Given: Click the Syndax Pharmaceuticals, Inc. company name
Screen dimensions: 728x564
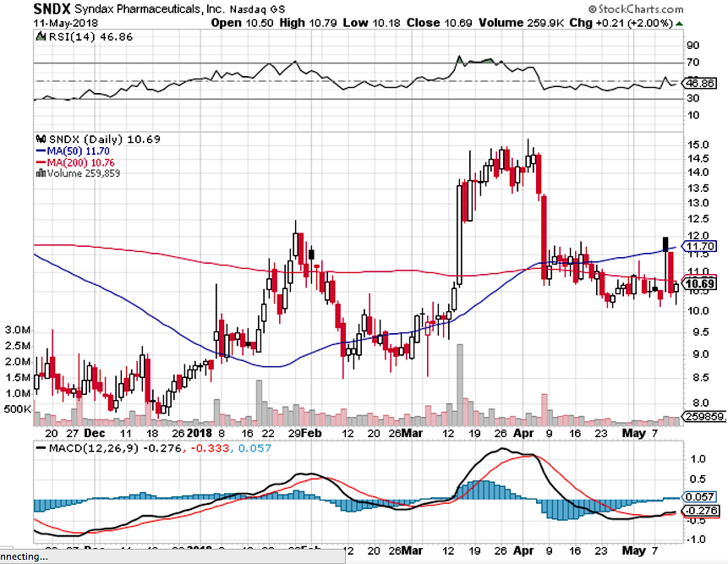Looking at the screenshot, I should [150, 8].
